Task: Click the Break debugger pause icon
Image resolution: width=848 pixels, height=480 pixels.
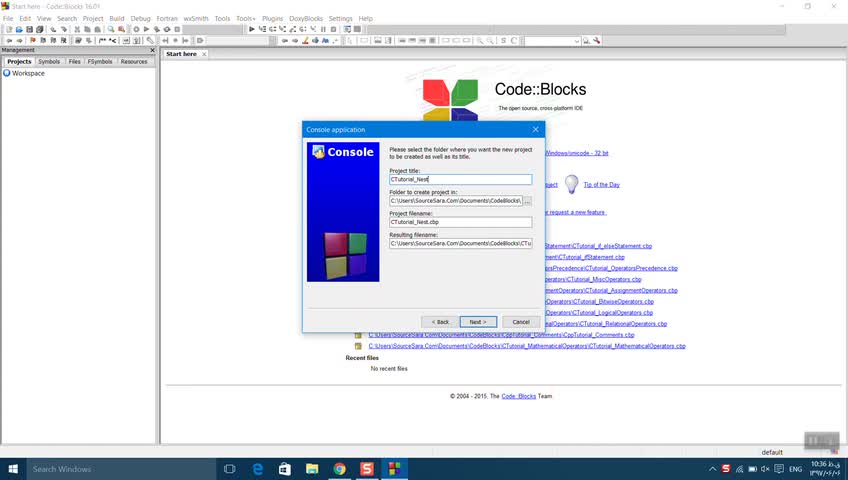Action: coord(323,29)
